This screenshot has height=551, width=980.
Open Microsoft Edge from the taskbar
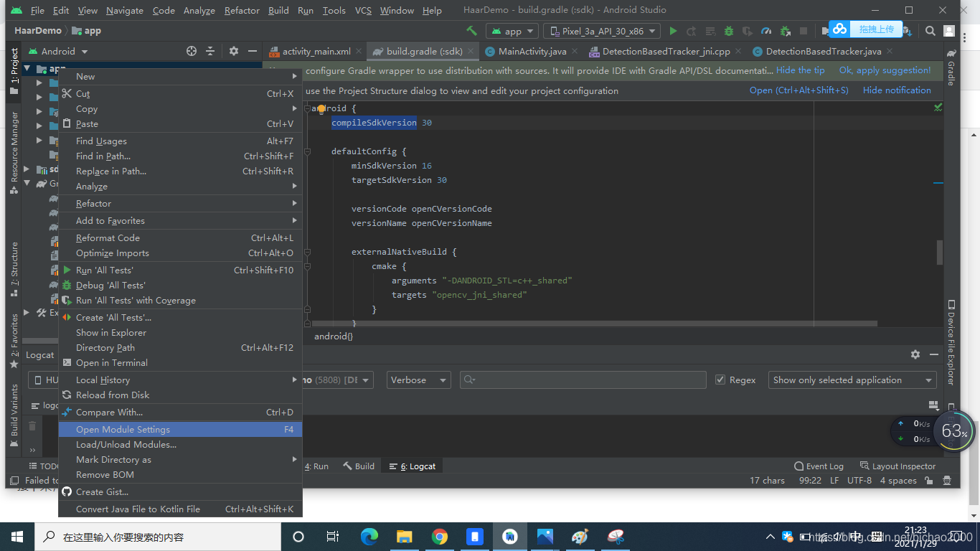tap(369, 537)
